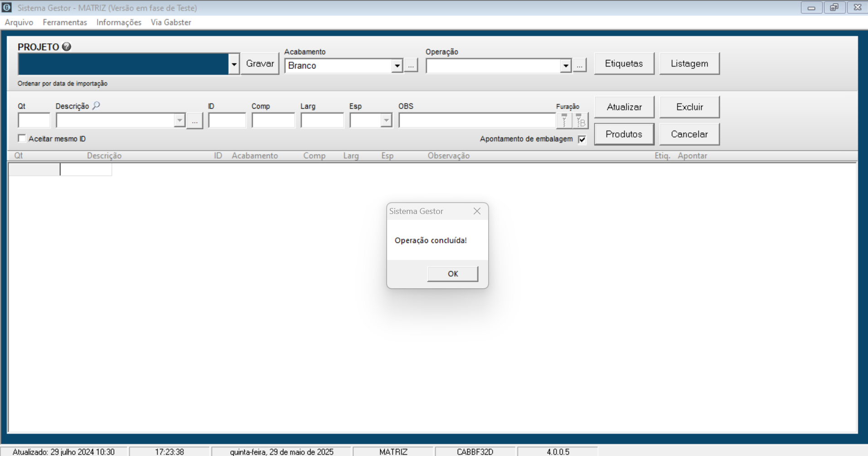Open the Via Gabster menu
The image size is (868, 456).
click(171, 22)
